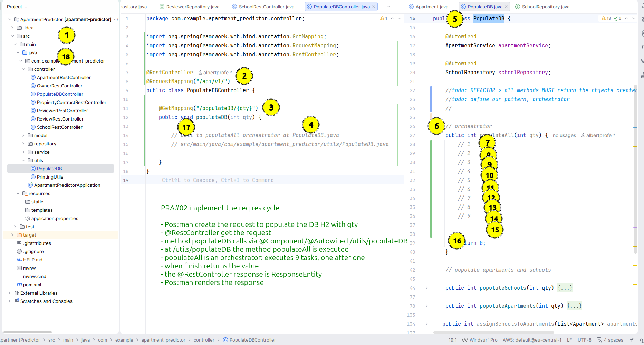Click the 13 warnings icon in PopulateDB editor

606,18
